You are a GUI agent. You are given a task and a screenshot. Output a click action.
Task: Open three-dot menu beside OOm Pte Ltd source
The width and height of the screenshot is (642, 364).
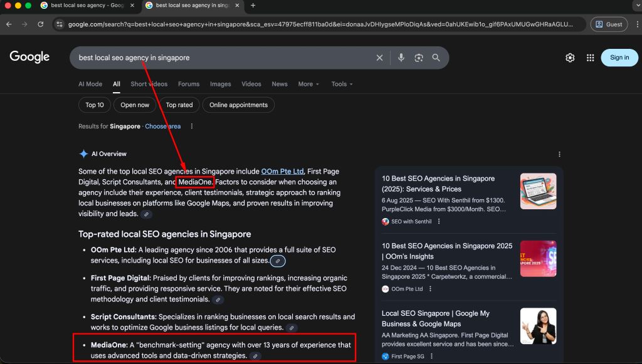coord(430,289)
